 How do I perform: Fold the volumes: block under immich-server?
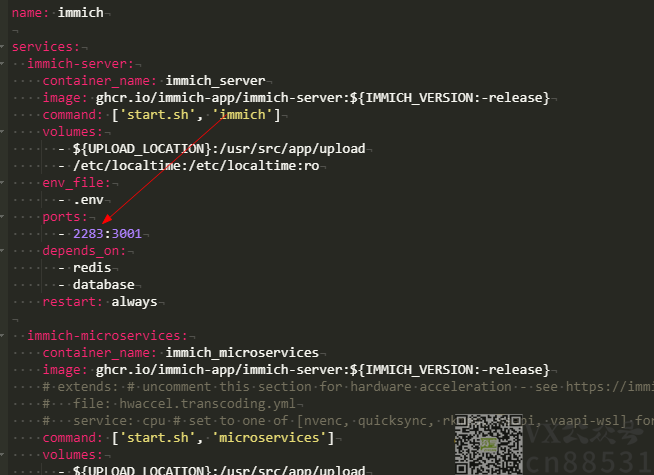tap(2, 132)
